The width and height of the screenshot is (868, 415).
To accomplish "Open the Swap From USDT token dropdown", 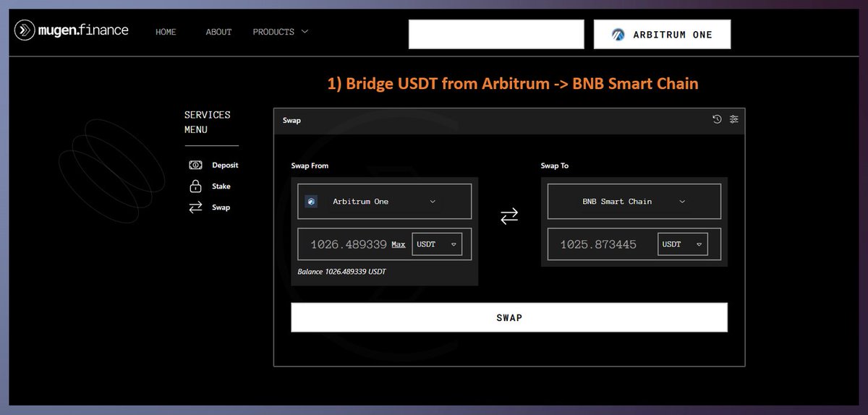I will point(438,244).
